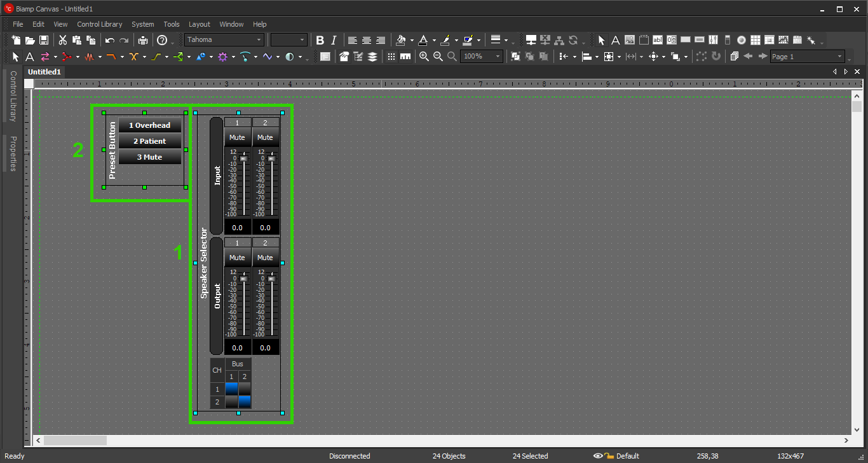Click the 2 Patient preset button
This screenshot has height=463, width=868.
point(150,141)
